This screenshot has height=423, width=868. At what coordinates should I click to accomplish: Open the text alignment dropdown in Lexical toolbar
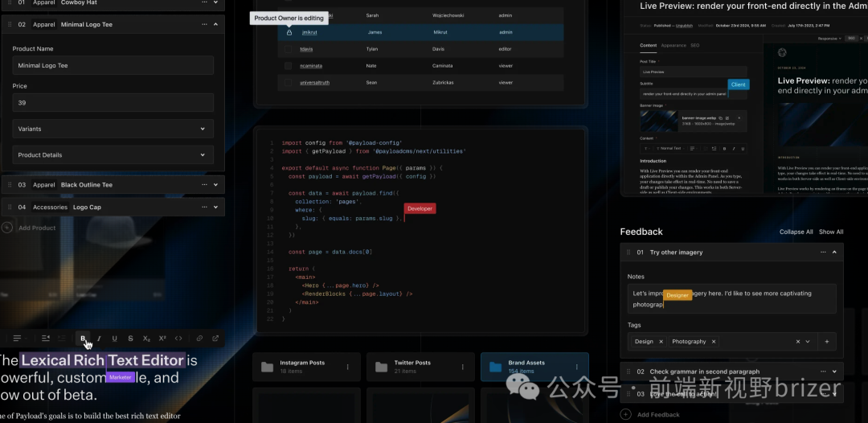20,339
